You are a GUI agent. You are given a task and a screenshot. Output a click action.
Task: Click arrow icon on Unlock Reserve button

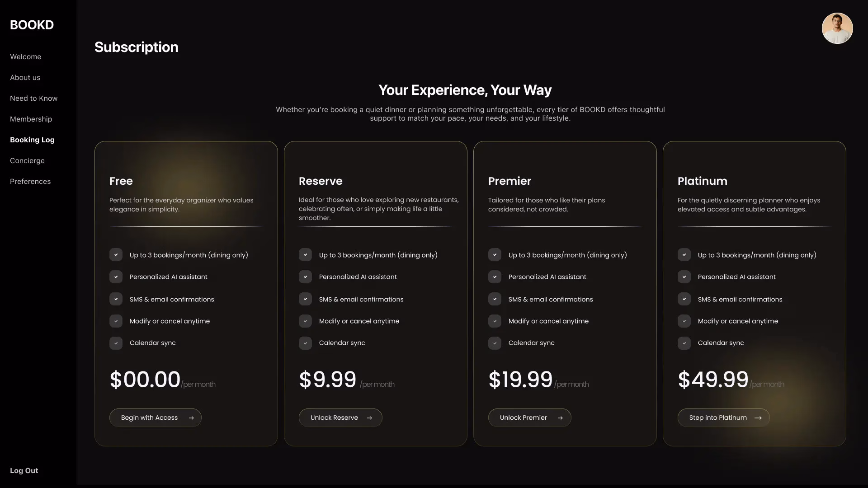369,418
